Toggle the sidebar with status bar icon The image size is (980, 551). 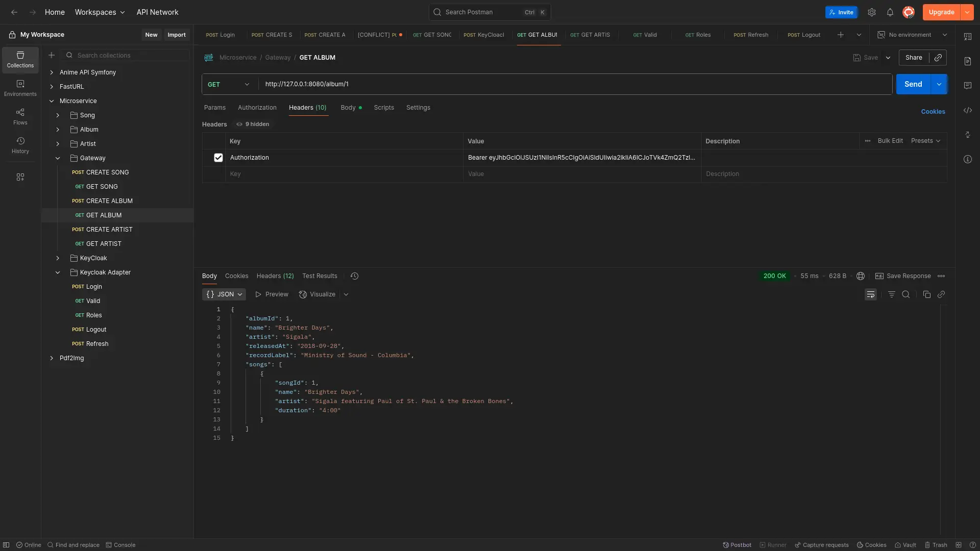(6, 545)
